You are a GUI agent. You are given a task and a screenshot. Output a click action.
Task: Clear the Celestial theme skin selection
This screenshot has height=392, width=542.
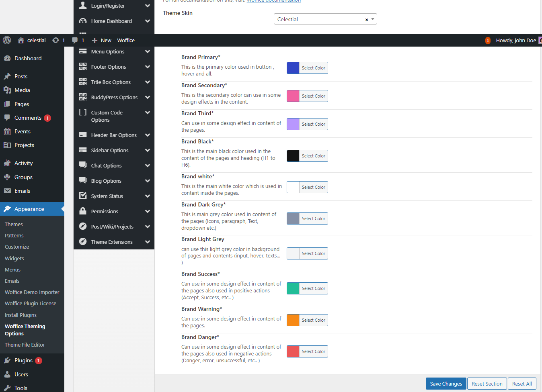click(x=366, y=20)
